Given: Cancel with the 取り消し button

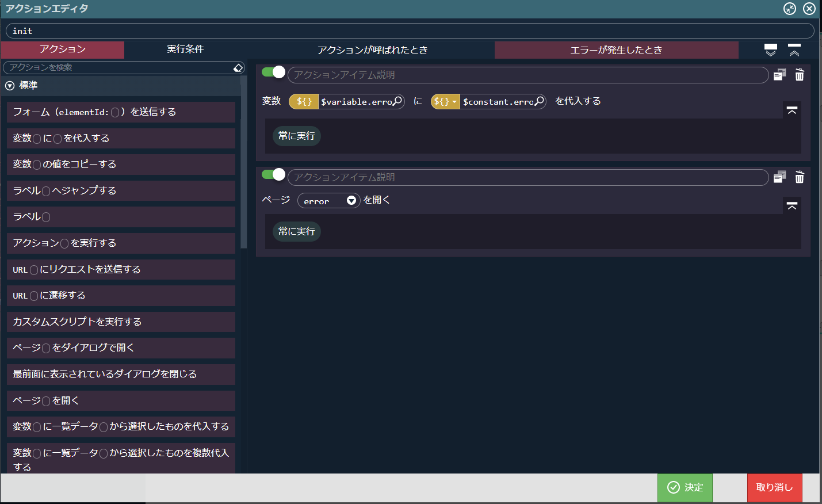Looking at the screenshot, I should tap(774, 487).
